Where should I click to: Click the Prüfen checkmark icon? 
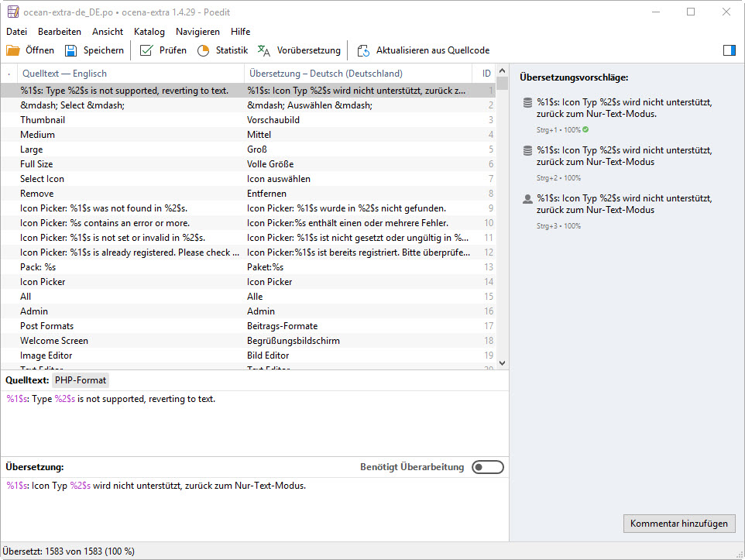(146, 50)
